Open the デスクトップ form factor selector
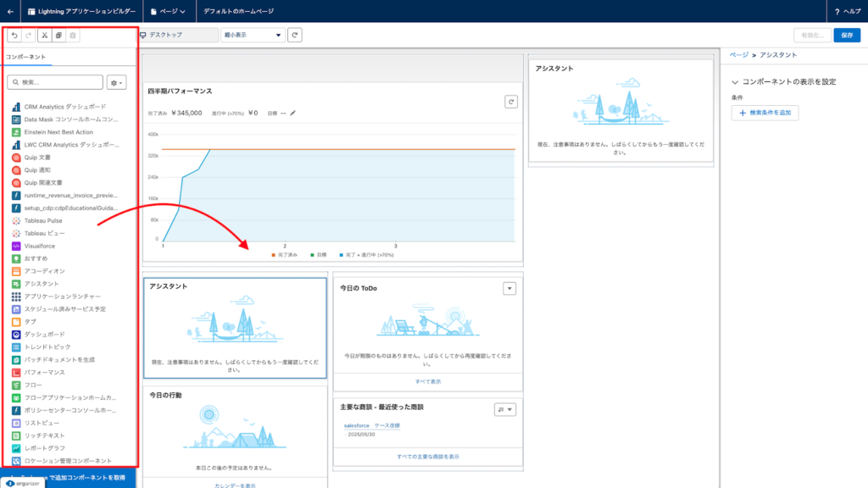The width and height of the screenshot is (868, 488). [x=178, y=35]
